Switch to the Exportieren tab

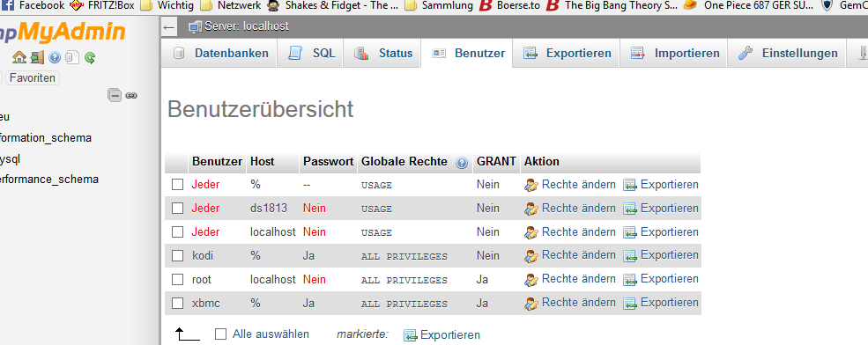[x=567, y=53]
